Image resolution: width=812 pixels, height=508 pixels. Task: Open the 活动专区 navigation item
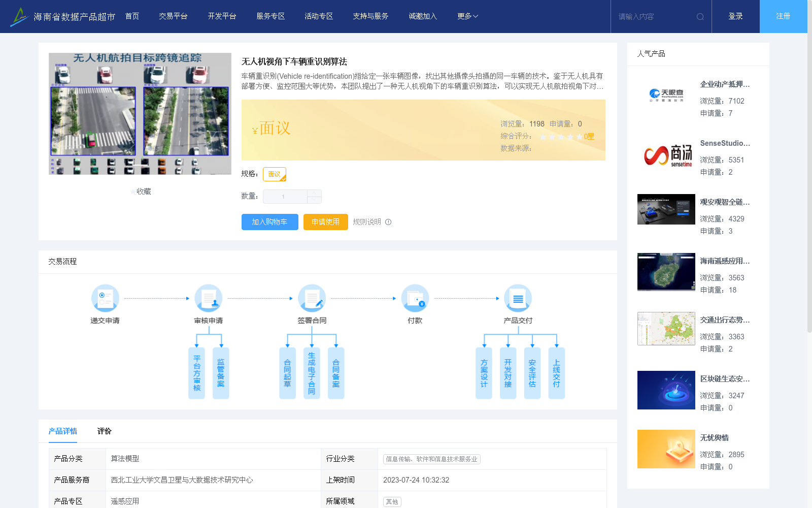319,16
